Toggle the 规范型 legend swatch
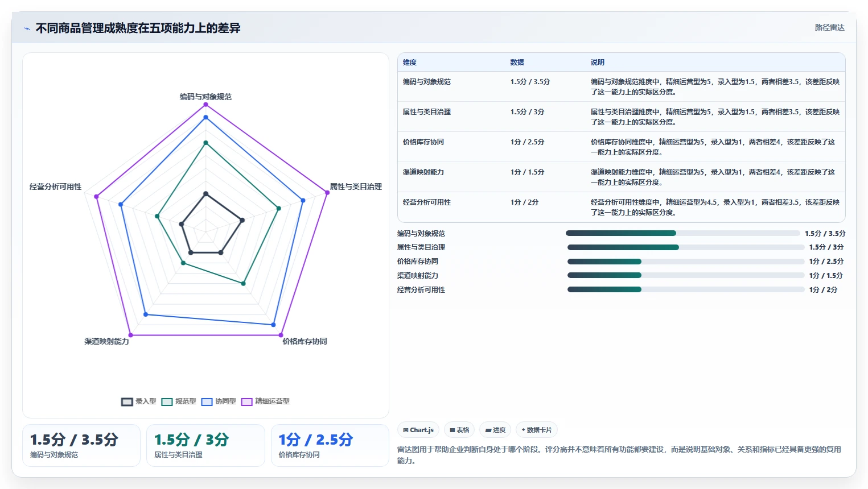The height and width of the screenshot is (489, 868). point(167,401)
